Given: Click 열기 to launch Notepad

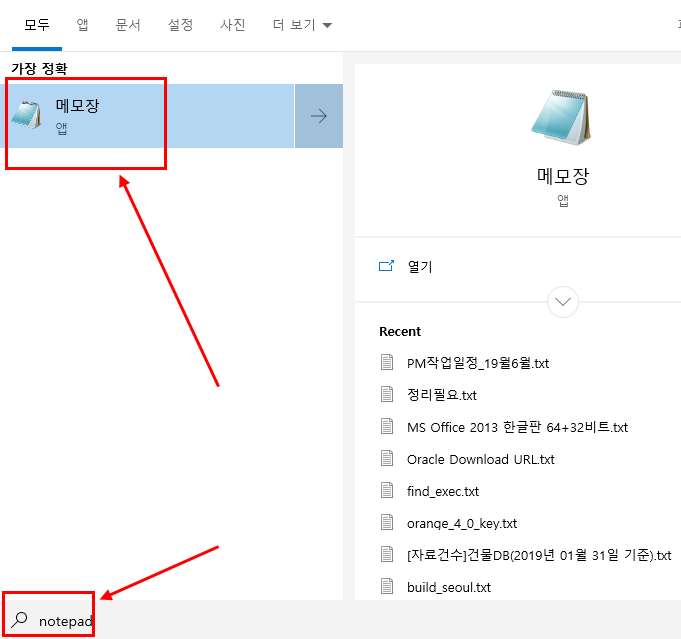Looking at the screenshot, I should coord(420,266).
